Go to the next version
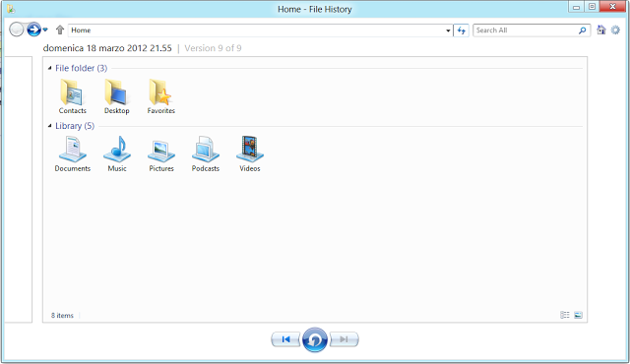 coord(344,339)
